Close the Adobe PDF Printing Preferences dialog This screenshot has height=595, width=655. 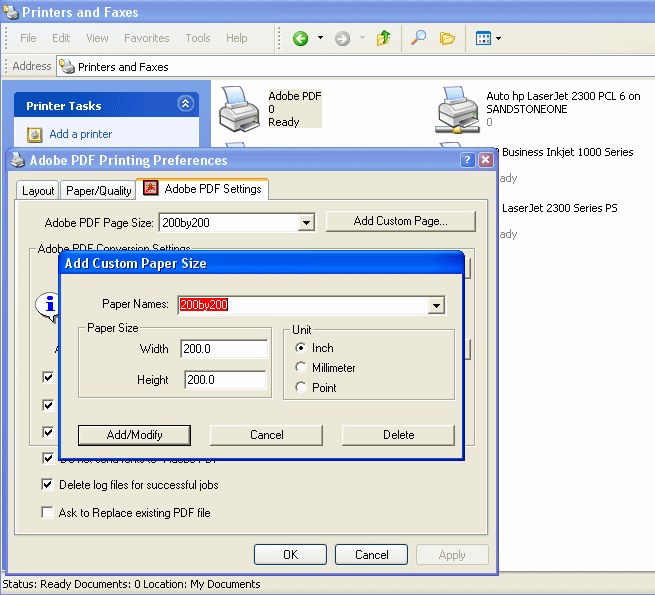click(x=485, y=160)
